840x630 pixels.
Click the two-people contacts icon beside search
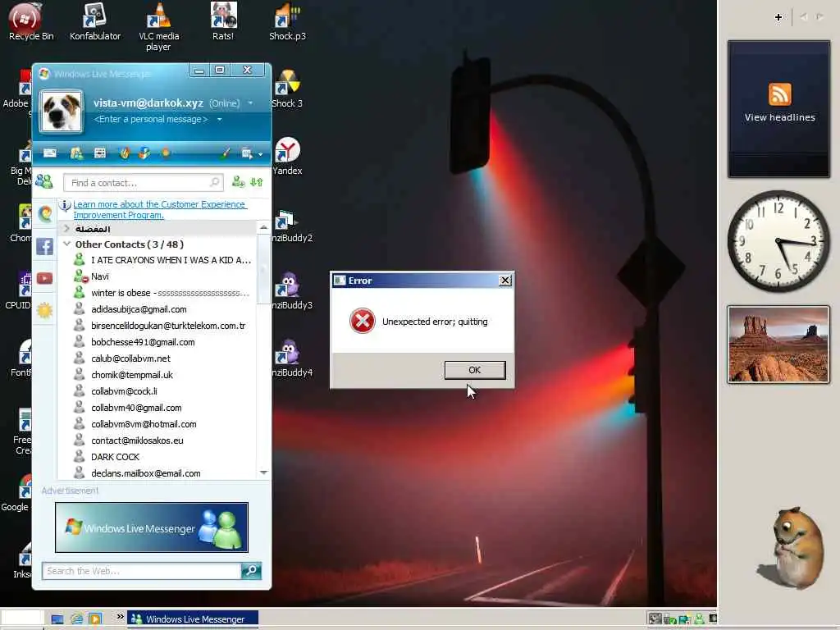coord(44,182)
